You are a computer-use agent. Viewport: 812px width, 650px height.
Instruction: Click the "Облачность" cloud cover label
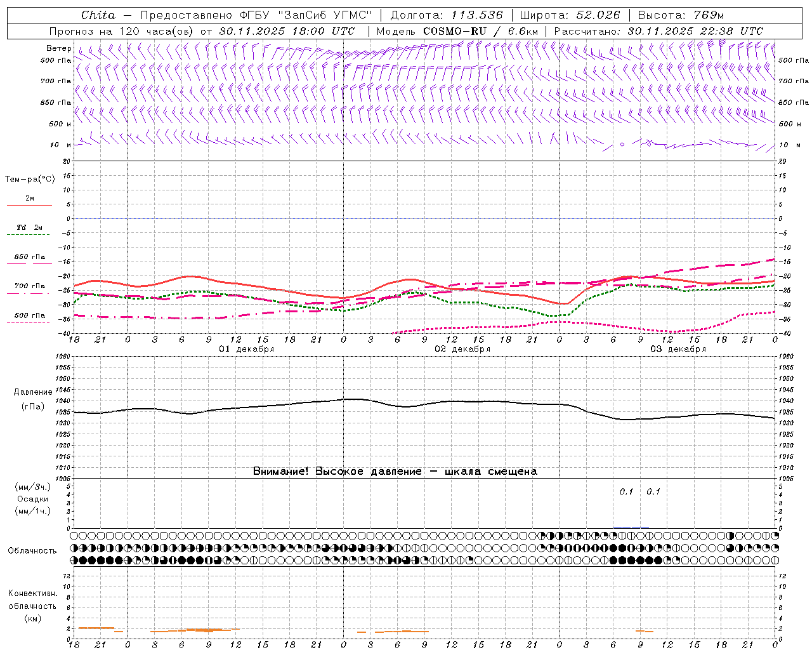pyautogui.click(x=32, y=551)
